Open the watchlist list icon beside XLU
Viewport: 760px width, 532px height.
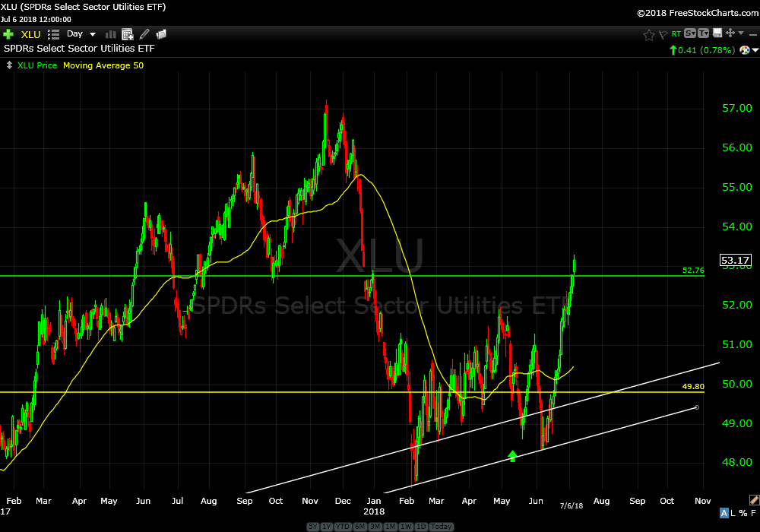click(53, 34)
